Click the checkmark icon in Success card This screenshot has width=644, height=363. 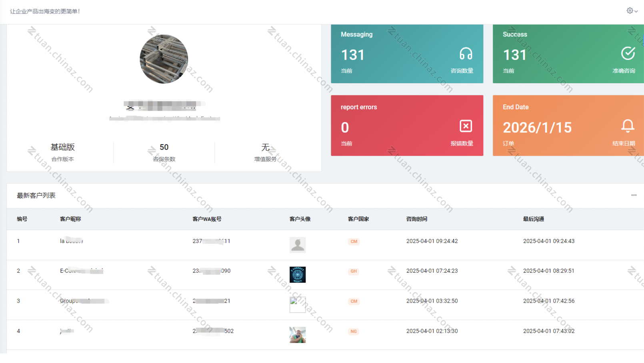[x=628, y=53]
